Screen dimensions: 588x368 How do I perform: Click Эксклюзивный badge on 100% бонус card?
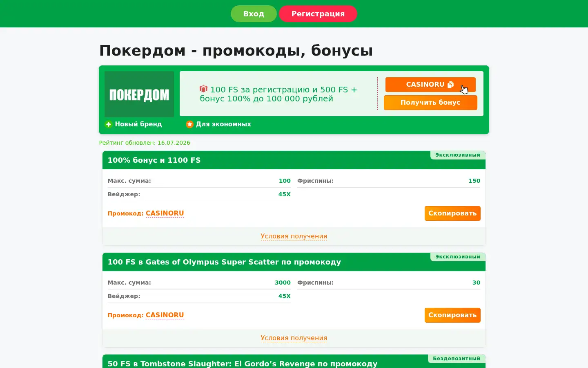click(x=458, y=155)
